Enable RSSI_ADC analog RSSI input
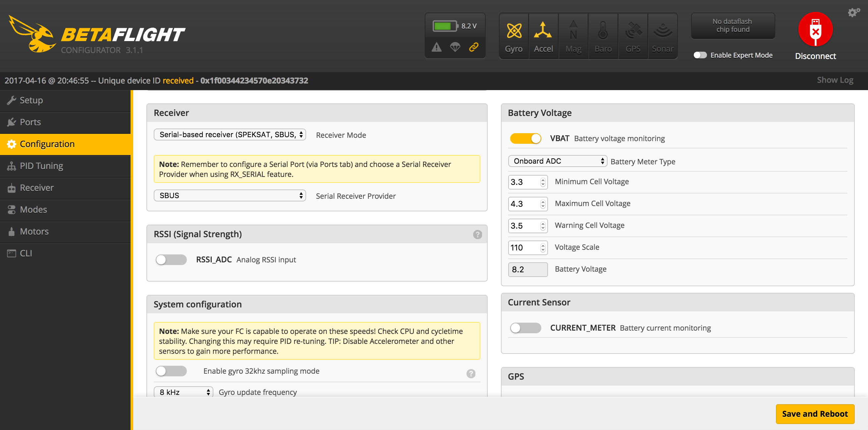The width and height of the screenshot is (868, 430). 171,259
